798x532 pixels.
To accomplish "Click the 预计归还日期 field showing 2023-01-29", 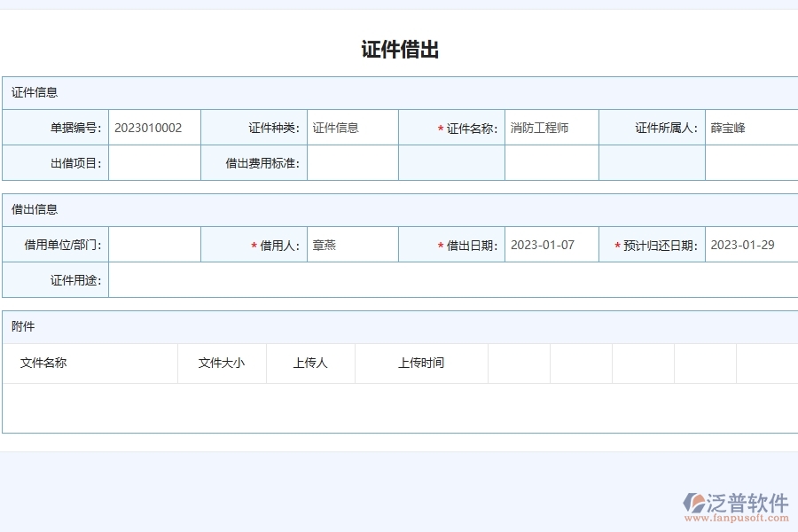I will (x=749, y=244).
